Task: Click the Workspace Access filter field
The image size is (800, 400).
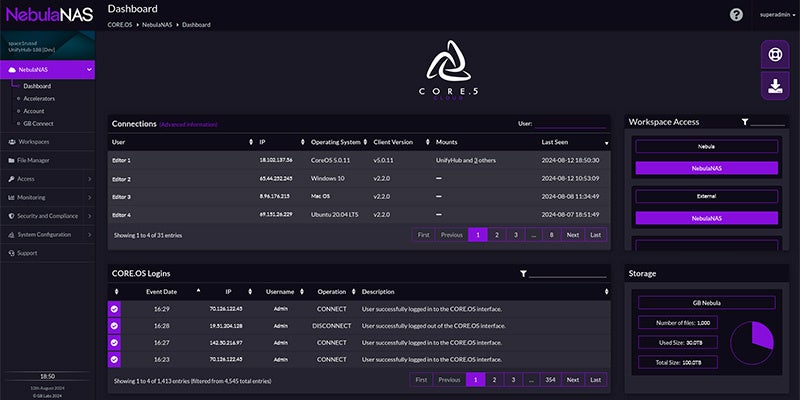Action: click(767, 122)
